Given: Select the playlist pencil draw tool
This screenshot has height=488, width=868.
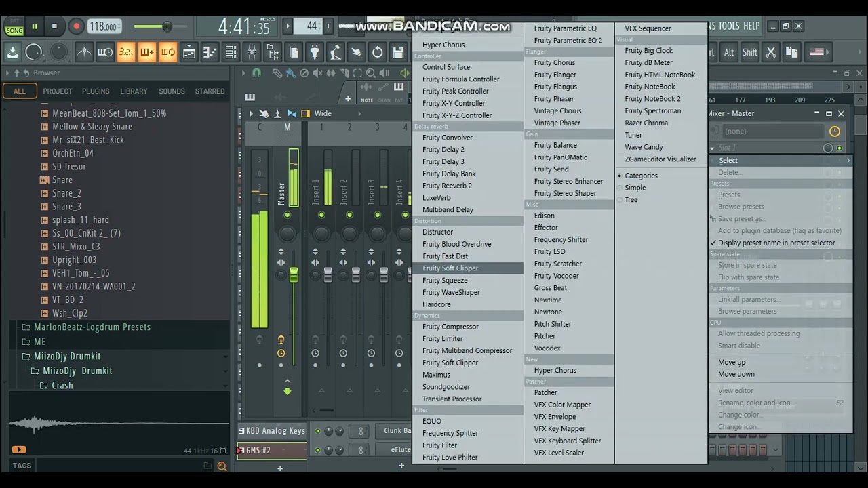Looking at the screenshot, I should point(277,73).
